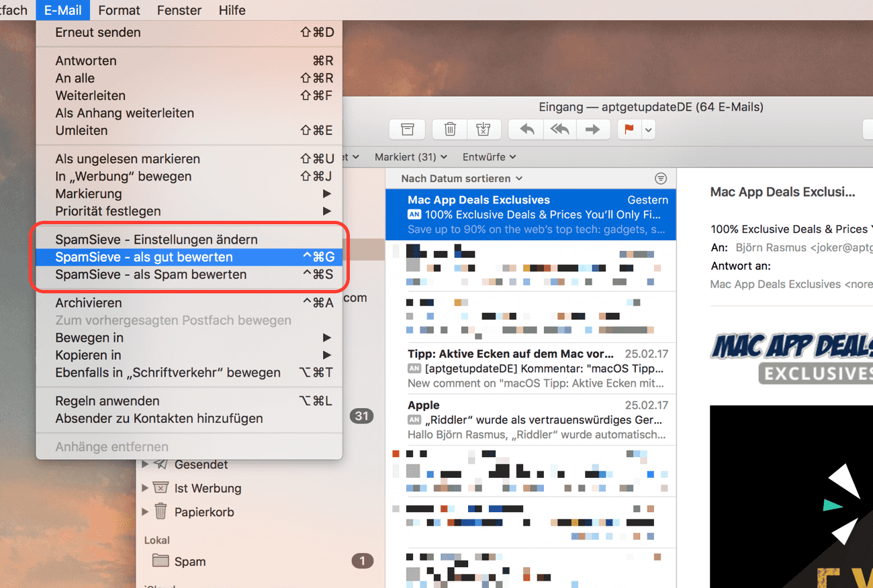873x588 pixels.
Task: Click the Gesendet paper plane icon
Action: click(x=160, y=464)
